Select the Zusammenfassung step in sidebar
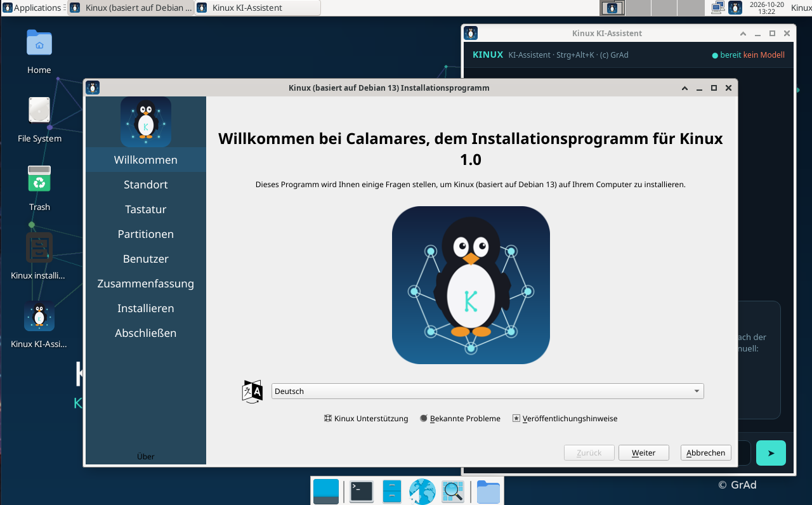The width and height of the screenshot is (812, 505). [146, 284]
